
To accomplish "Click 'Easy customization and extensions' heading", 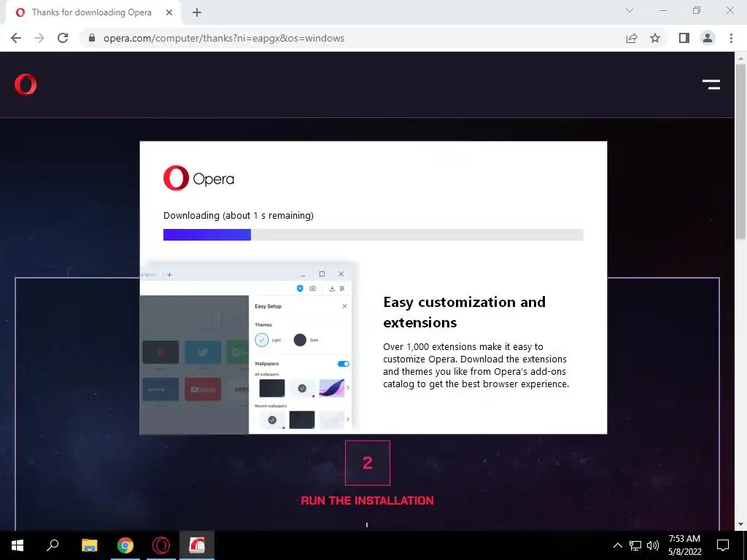I will 465,312.
